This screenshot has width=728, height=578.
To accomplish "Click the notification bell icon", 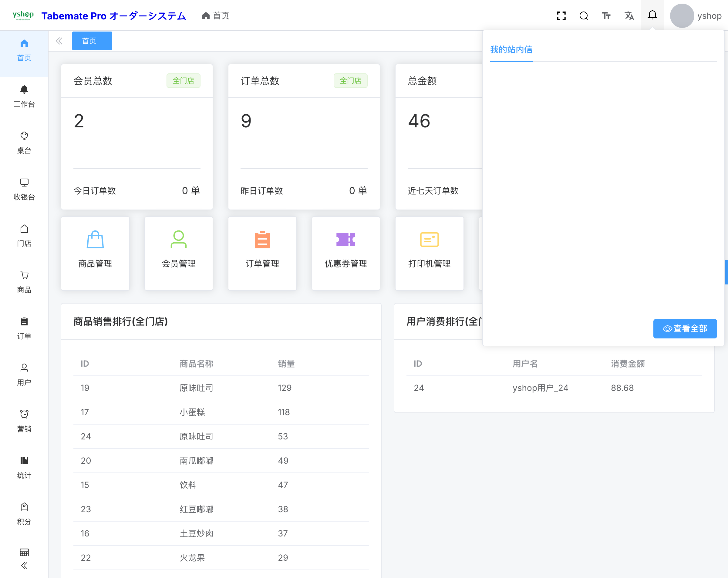I will tap(652, 15).
